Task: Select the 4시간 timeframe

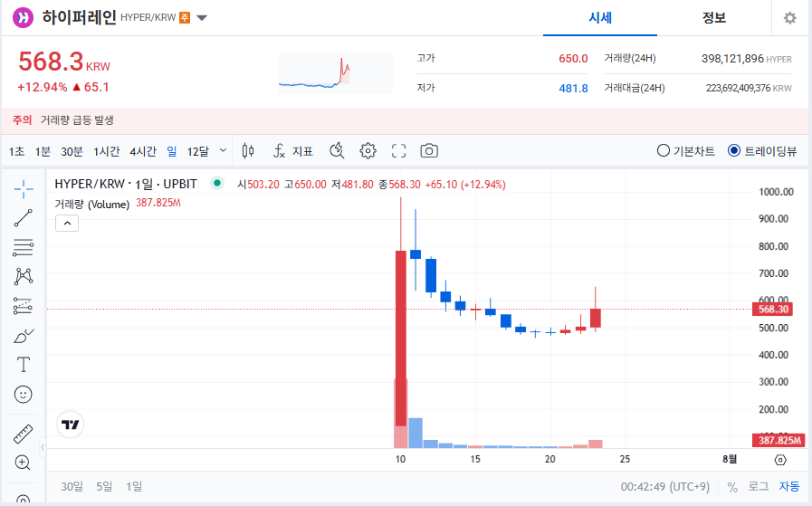Action: tap(143, 151)
